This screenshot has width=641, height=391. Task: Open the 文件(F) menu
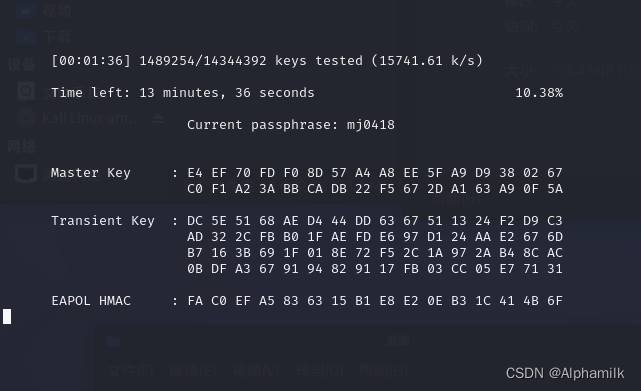(x=131, y=371)
